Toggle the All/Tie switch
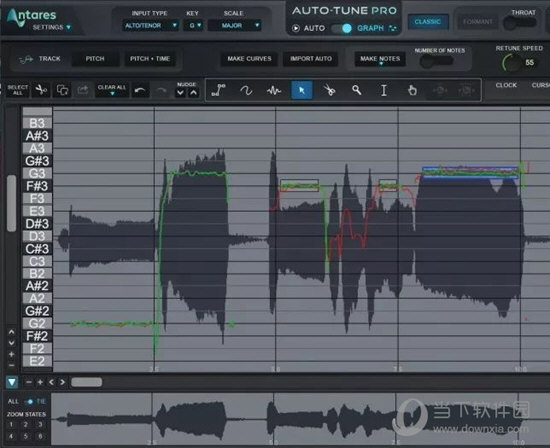 [30, 401]
